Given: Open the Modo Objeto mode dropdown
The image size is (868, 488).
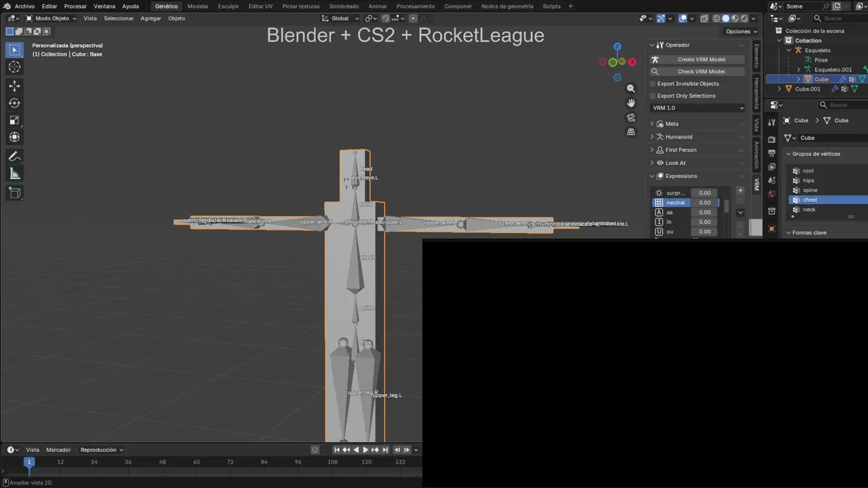Looking at the screenshot, I should [x=51, y=18].
